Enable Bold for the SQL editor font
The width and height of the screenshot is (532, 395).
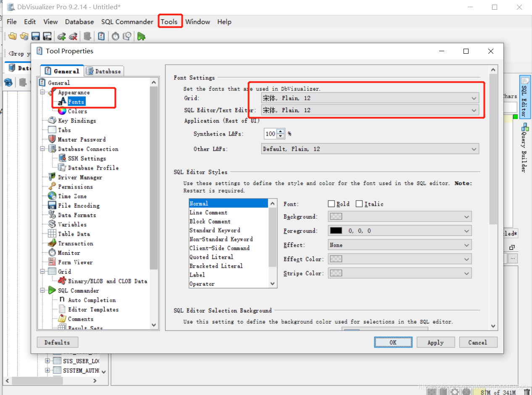click(x=332, y=204)
